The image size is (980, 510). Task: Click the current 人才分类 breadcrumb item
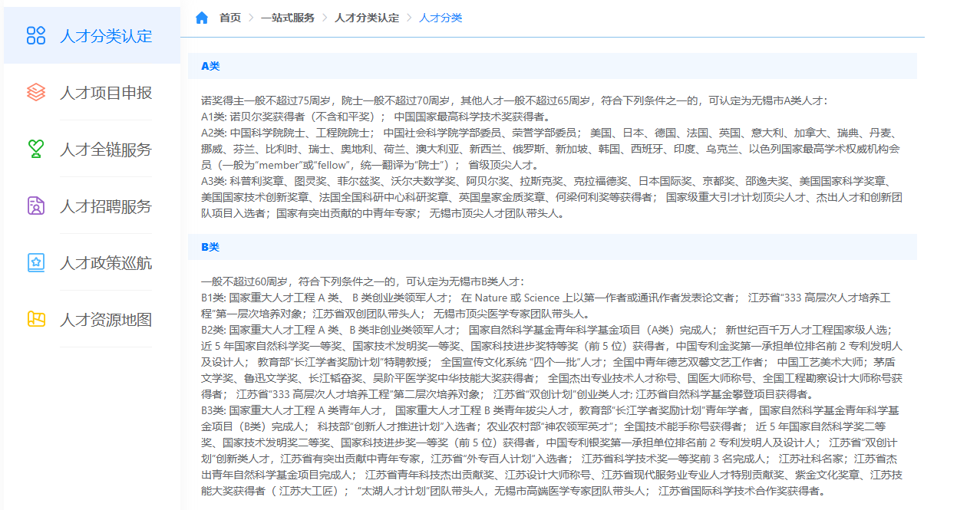[x=441, y=18]
